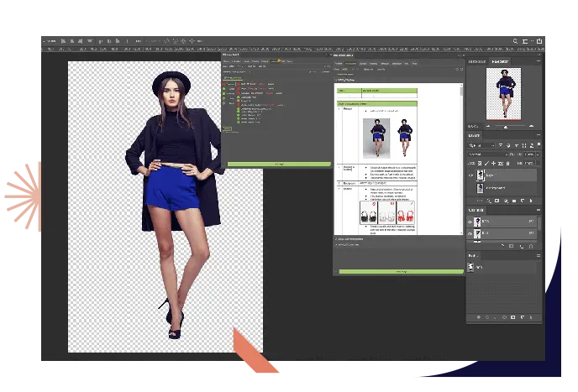Adjust the Navigator zoom slider handle
This screenshot has width=578, height=392.
click(506, 127)
